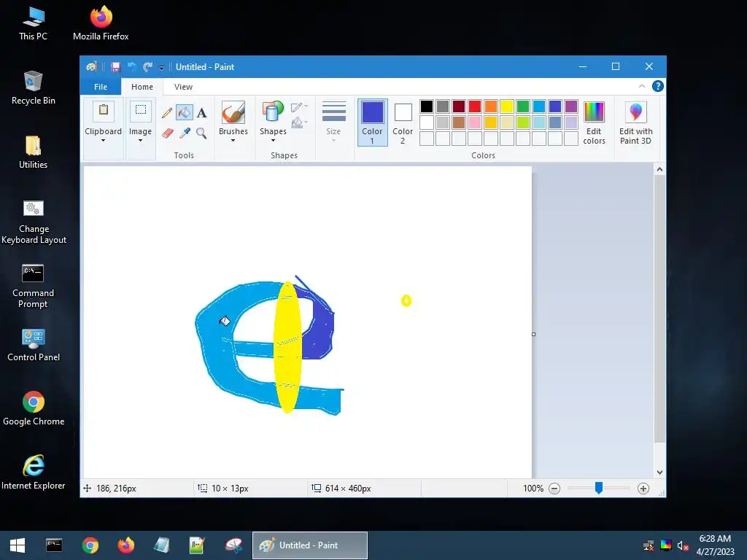Pick the yellow color swatch

(x=507, y=106)
